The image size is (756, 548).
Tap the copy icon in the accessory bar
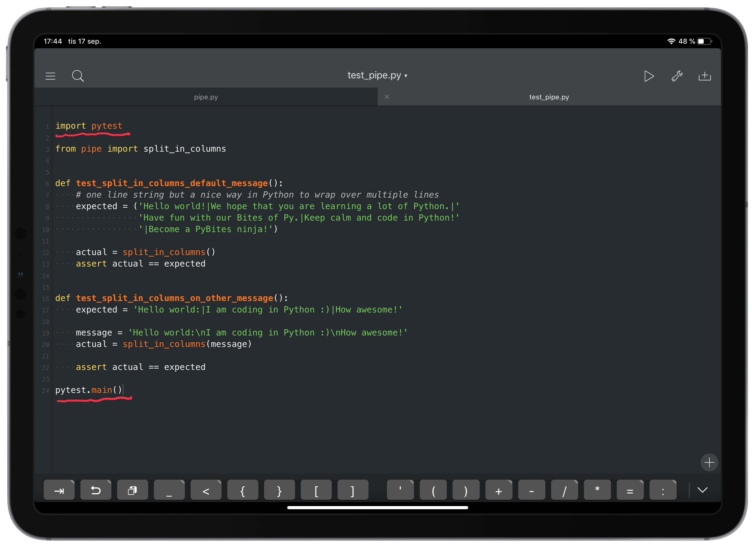pos(132,490)
